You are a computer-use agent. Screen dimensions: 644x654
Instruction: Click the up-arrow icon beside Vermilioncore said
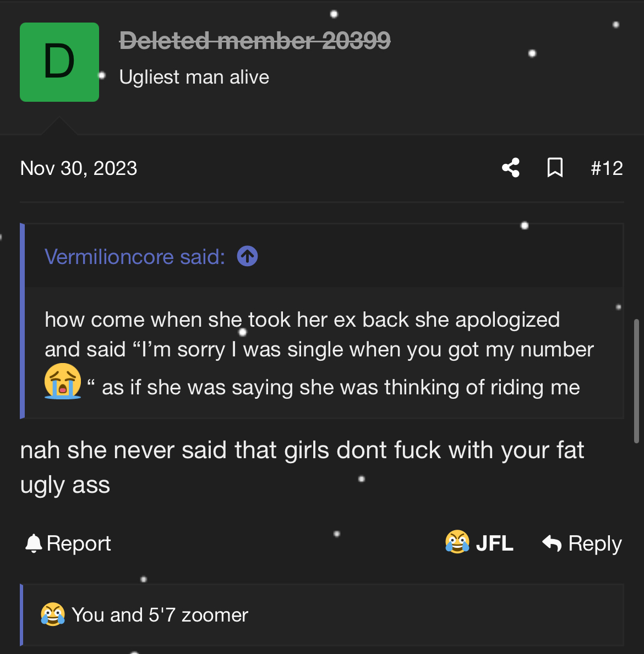coord(247,256)
